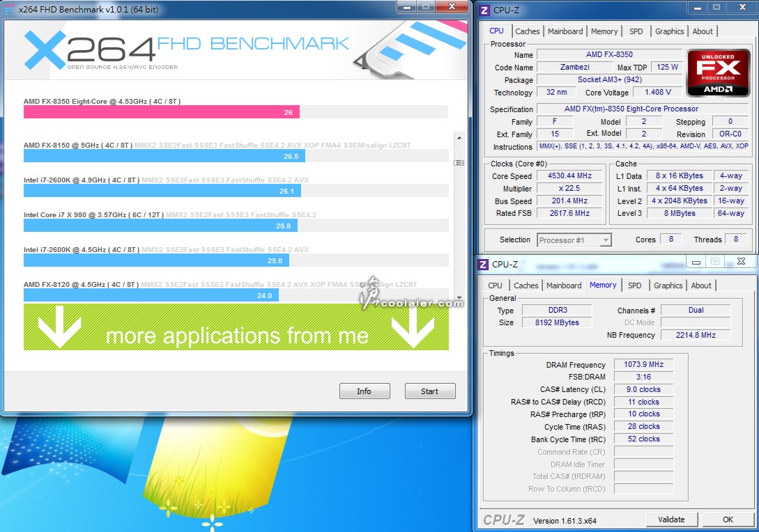Viewport: 759px width, 532px height.
Task: Click the OK button in CPU-Z
Action: (728, 519)
